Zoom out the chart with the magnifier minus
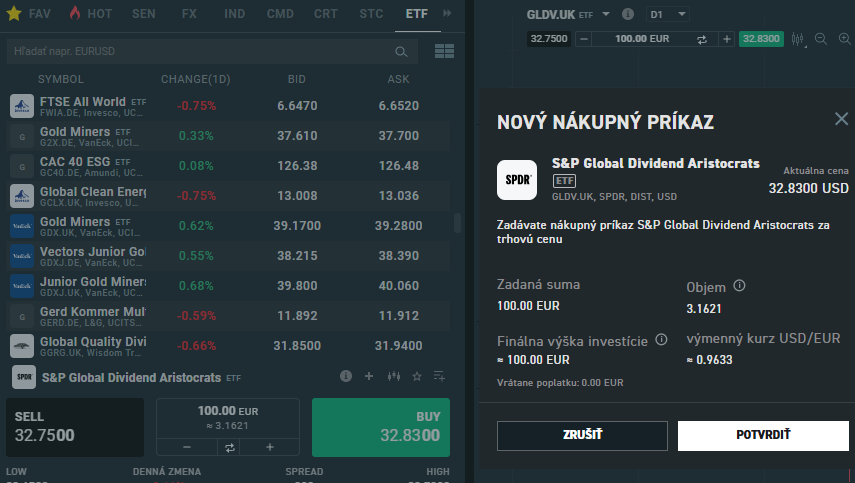This screenshot has width=855, height=483. 820,39
